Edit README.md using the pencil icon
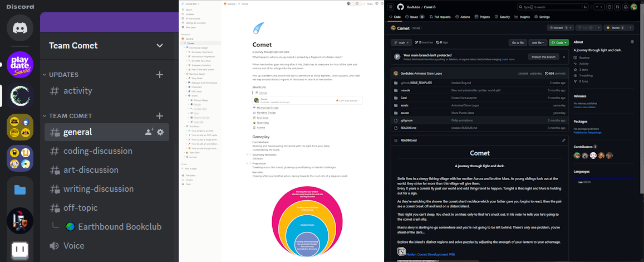This screenshot has height=262, width=644. click(563, 140)
